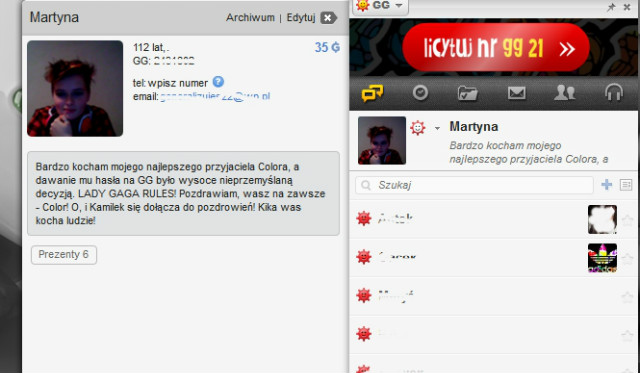
Task: Close the Martyna profile panel
Action: pyautogui.click(x=328, y=18)
